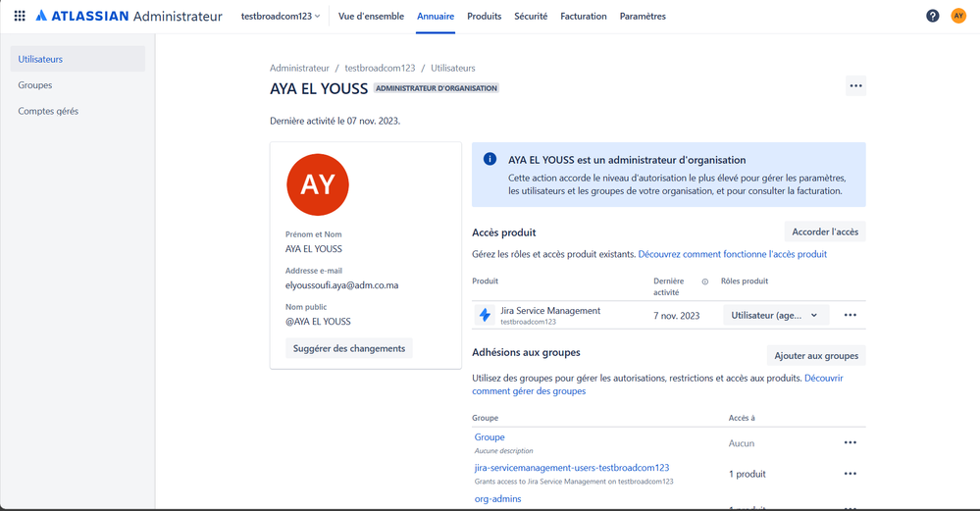Open the Paramètres tab
Screen dimensions: 980x511
pos(643,17)
